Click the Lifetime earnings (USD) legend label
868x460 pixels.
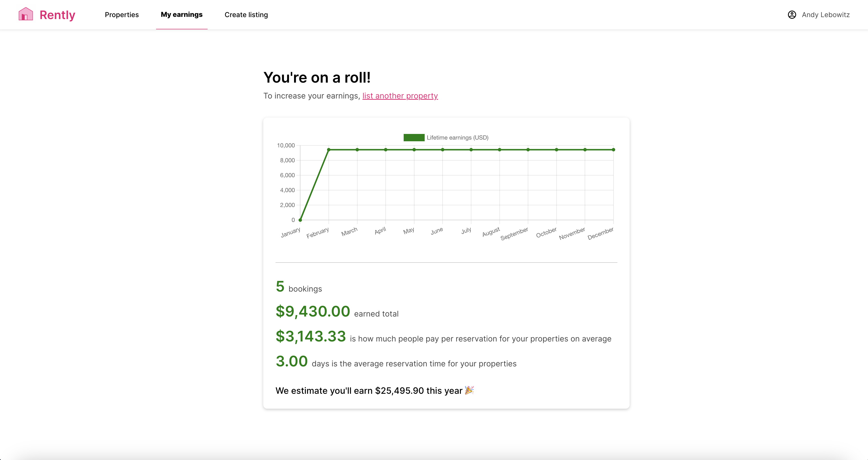point(457,138)
